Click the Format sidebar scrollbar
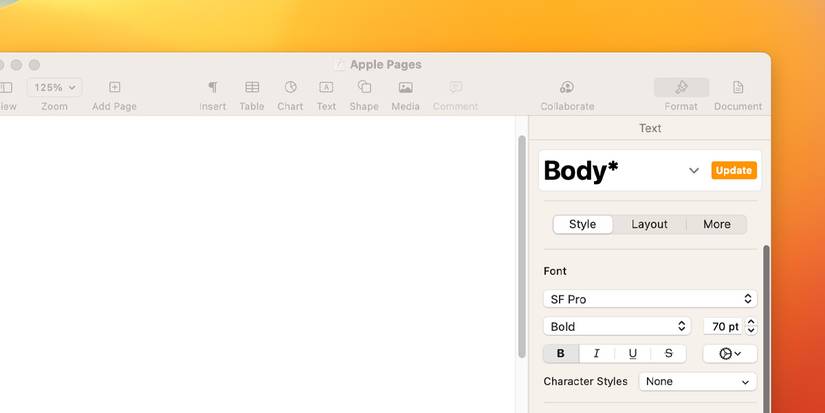Viewport: 825px width, 413px height. 767,329
